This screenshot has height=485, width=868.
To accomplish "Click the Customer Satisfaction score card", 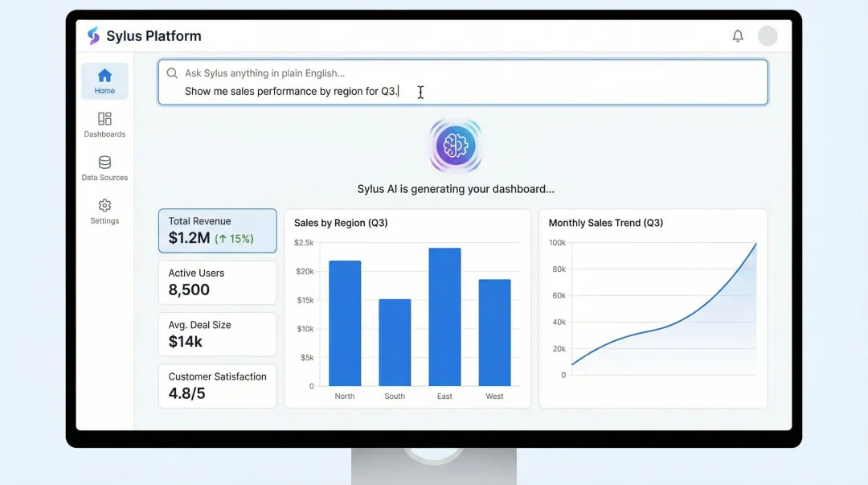I will tap(217, 385).
